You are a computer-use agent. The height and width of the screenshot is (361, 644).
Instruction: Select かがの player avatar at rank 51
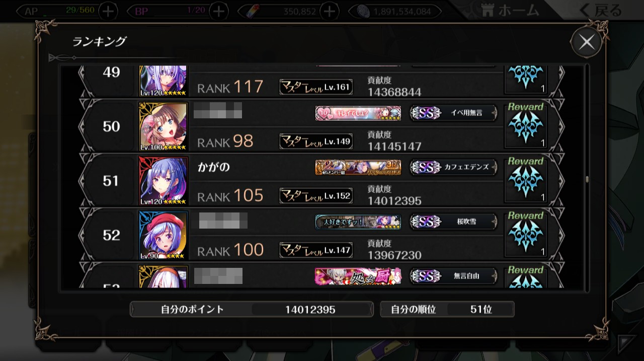coord(163,181)
